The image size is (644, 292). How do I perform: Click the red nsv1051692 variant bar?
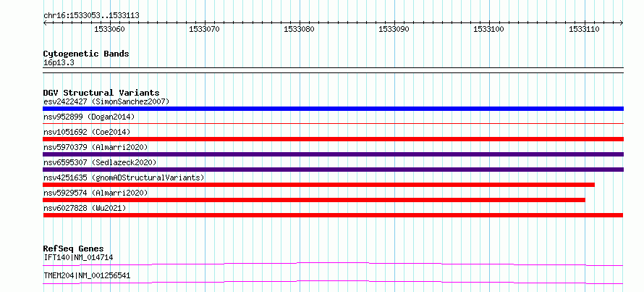(333, 139)
